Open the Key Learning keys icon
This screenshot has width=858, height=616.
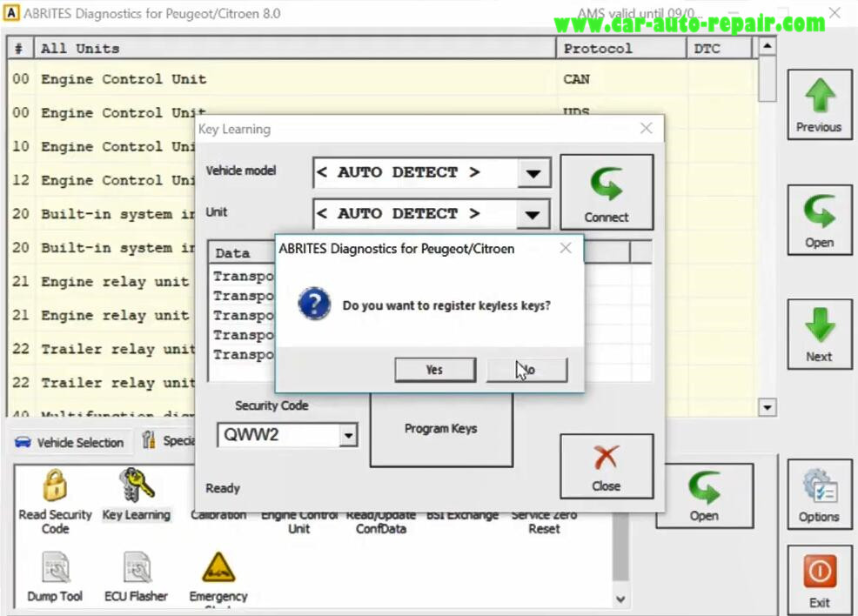[137, 494]
